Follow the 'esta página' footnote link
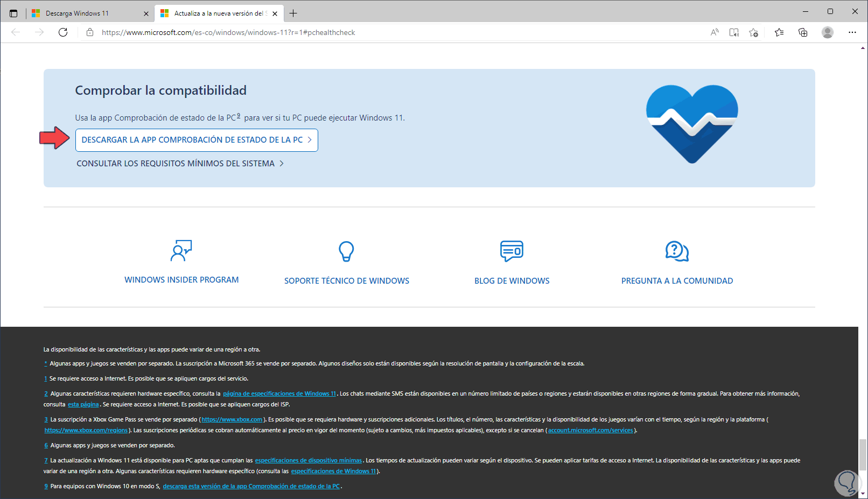This screenshot has width=868, height=499. 83,404
